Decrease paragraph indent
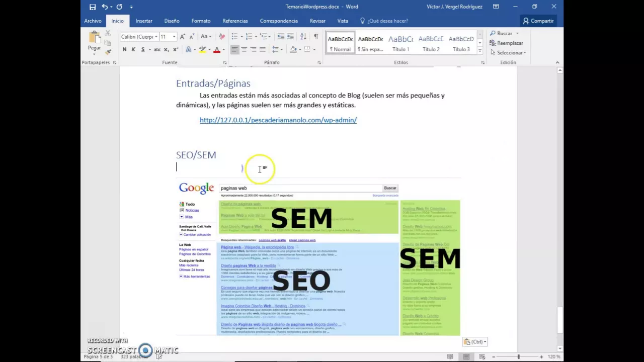 coord(281,37)
